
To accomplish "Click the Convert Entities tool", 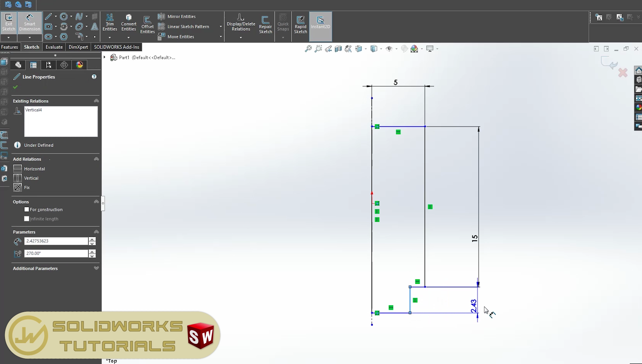I will [x=129, y=23].
